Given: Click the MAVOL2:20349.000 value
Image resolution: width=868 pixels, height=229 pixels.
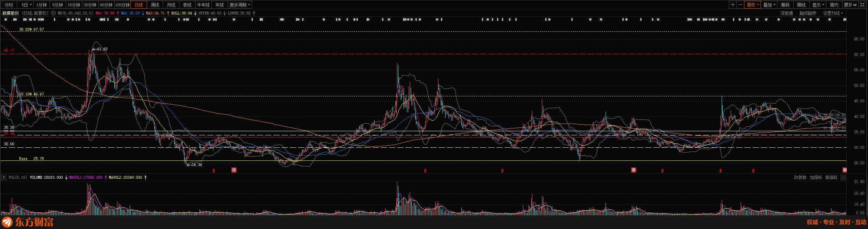Looking at the screenshot, I should click(125, 178).
